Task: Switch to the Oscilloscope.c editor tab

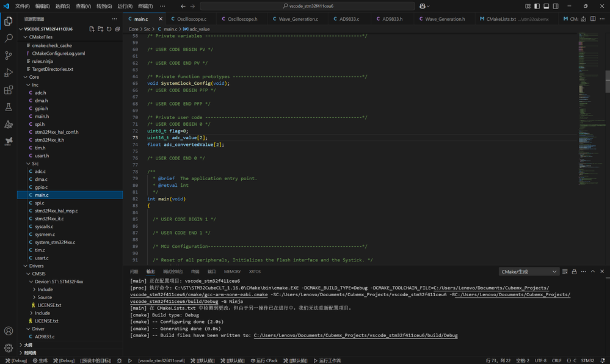Action: pos(189,19)
